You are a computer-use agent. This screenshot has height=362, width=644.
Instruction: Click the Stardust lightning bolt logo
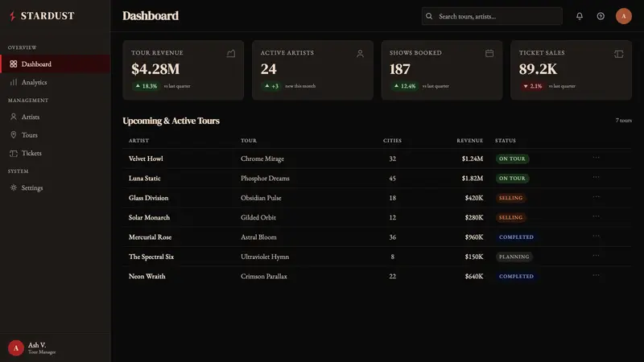[x=12, y=16]
